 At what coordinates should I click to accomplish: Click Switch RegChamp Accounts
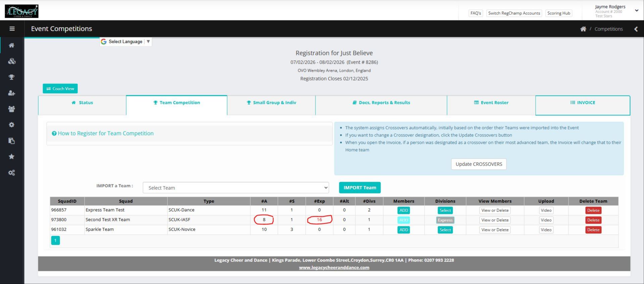click(514, 13)
